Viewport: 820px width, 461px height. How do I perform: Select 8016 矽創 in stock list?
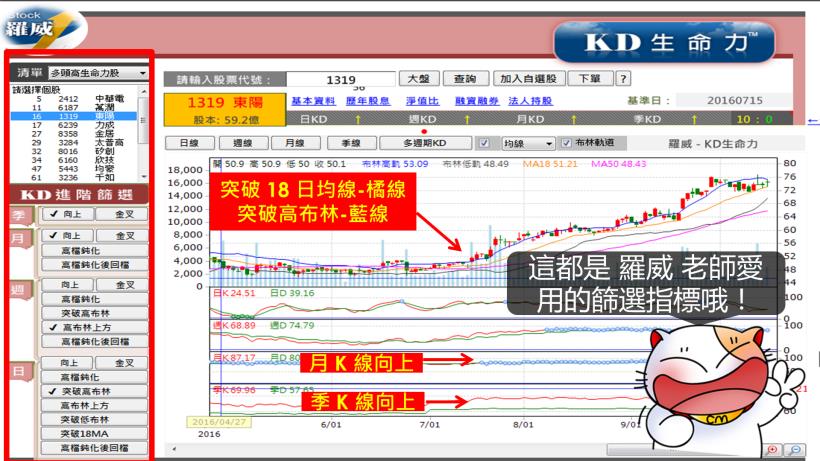click(x=75, y=151)
